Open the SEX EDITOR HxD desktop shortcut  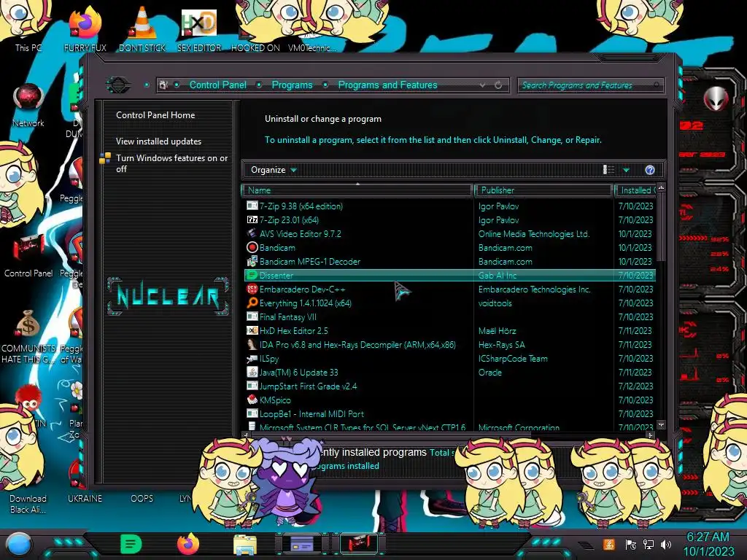(199, 29)
